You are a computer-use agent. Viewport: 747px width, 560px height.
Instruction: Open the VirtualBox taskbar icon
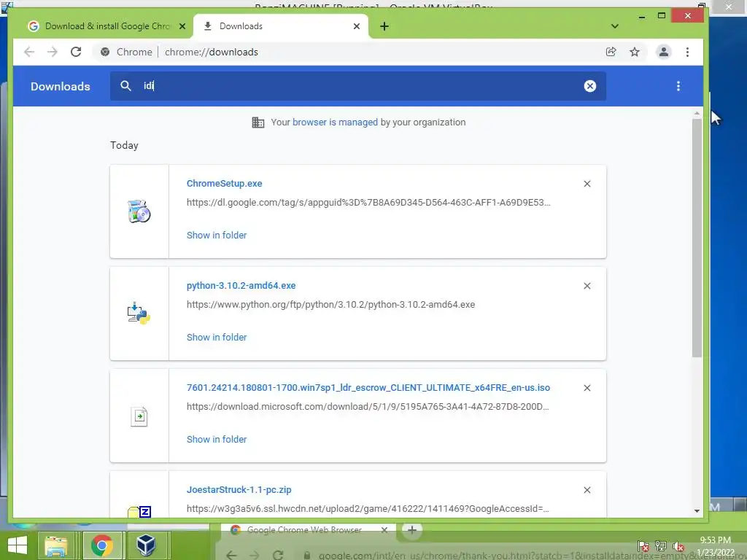(146, 545)
